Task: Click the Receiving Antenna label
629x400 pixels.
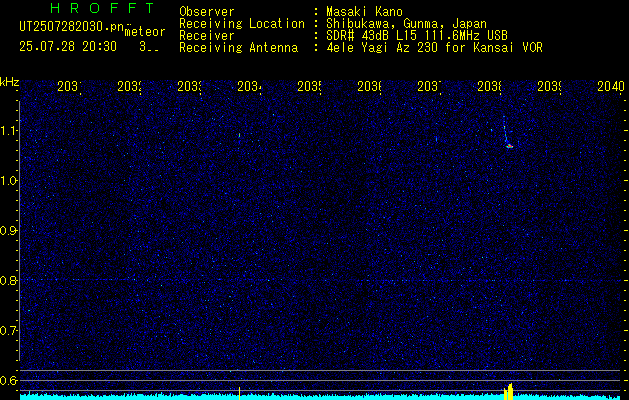Action: [x=238, y=48]
